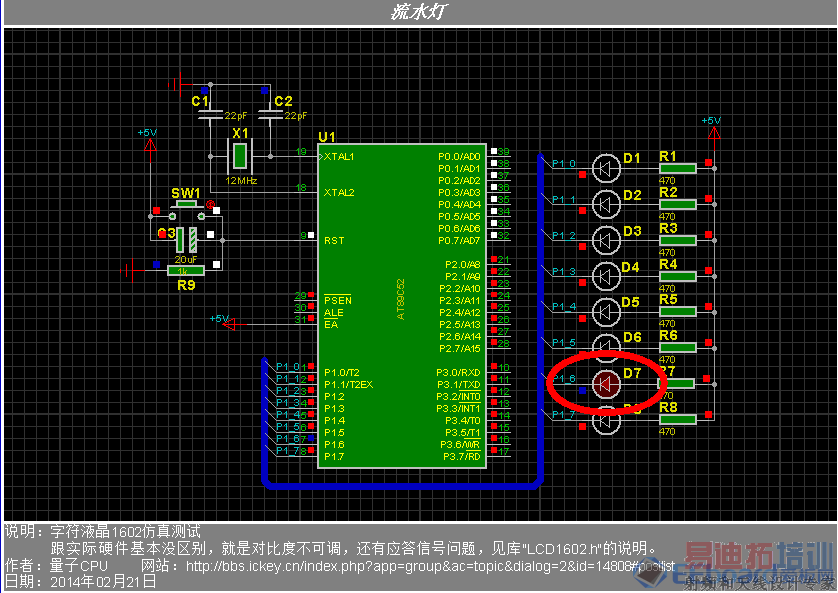Click LED D4 symbol
This screenshot has height=593, width=838.
pos(606,276)
